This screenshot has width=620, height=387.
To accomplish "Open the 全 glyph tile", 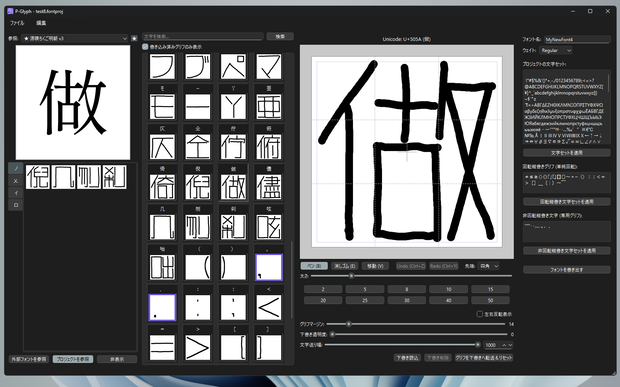I will (x=198, y=146).
